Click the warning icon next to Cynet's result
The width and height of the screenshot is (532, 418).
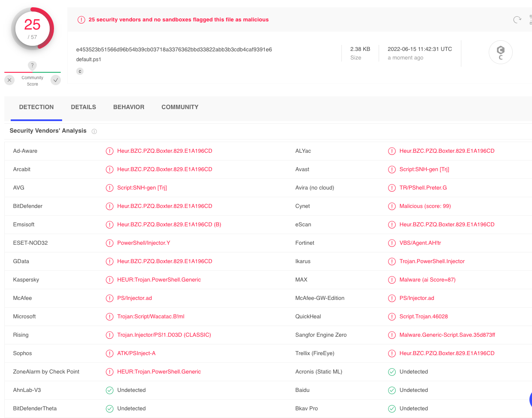coord(392,206)
